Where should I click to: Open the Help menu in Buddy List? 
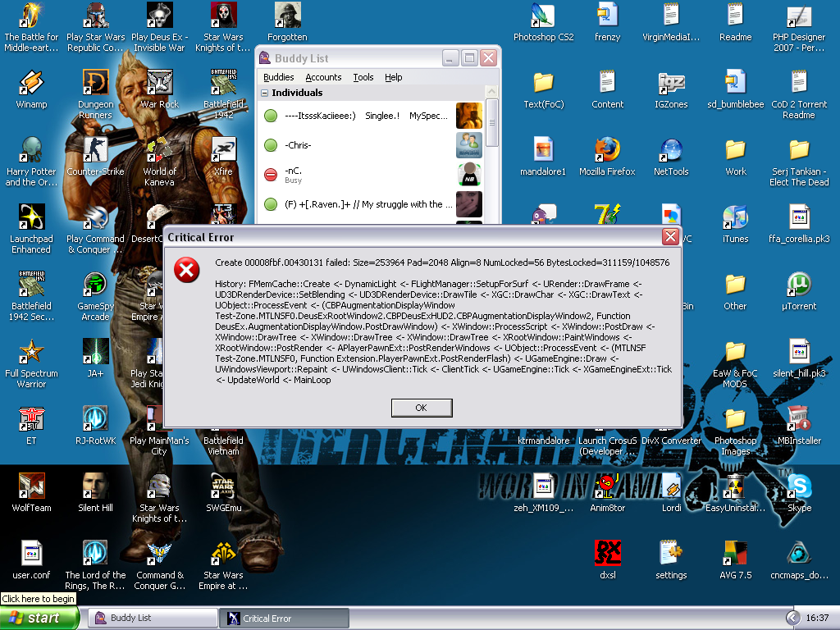coord(393,77)
